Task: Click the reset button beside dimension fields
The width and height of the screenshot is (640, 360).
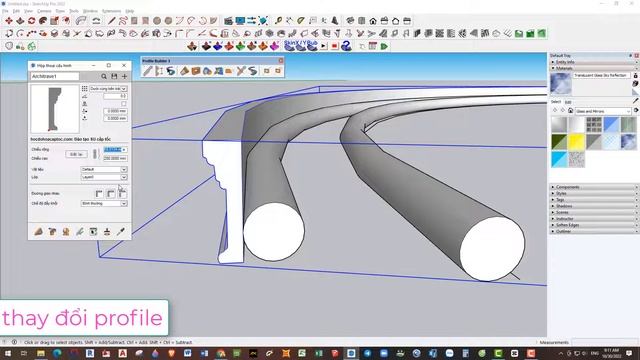Action: point(76,154)
